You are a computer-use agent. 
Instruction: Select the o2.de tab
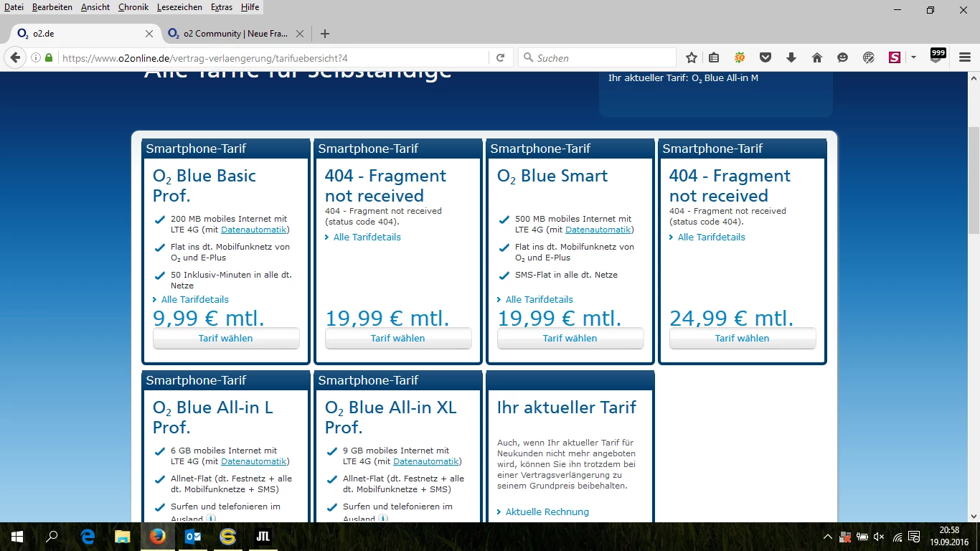tap(85, 34)
